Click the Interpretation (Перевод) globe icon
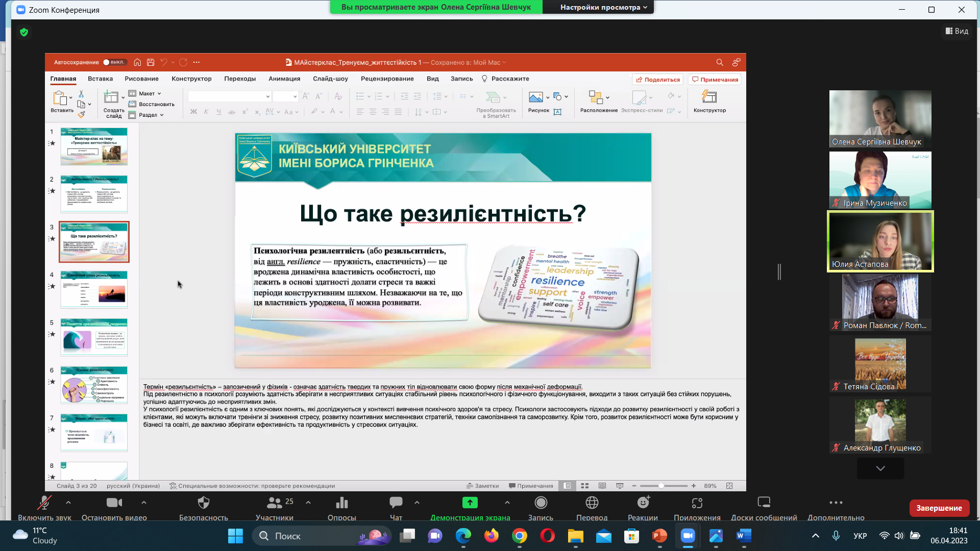Image resolution: width=980 pixels, height=551 pixels. 592,503
